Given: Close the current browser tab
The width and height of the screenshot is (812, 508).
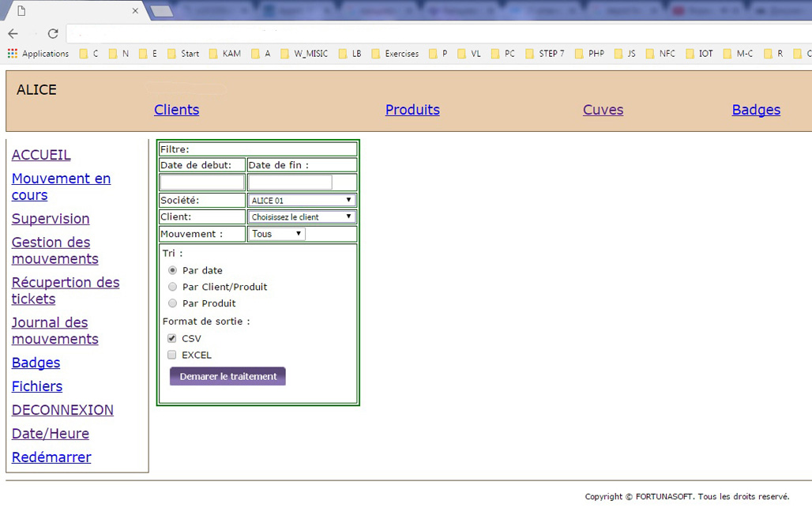Looking at the screenshot, I should [x=136, y=11].
